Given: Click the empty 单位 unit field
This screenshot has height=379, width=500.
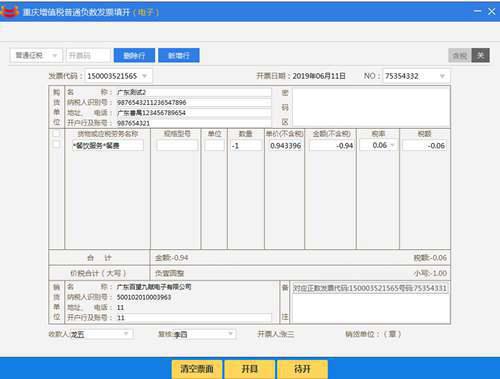Looking at the screenshot, I should point(214,145).
